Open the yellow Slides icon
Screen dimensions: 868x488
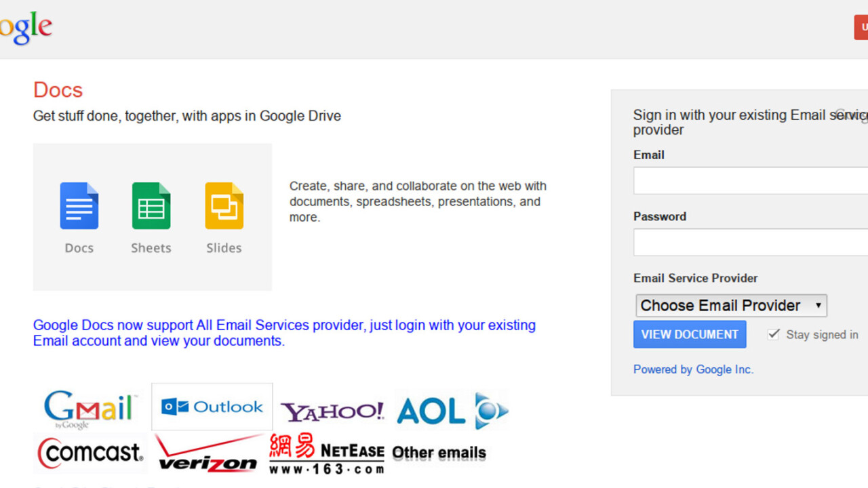224,206
